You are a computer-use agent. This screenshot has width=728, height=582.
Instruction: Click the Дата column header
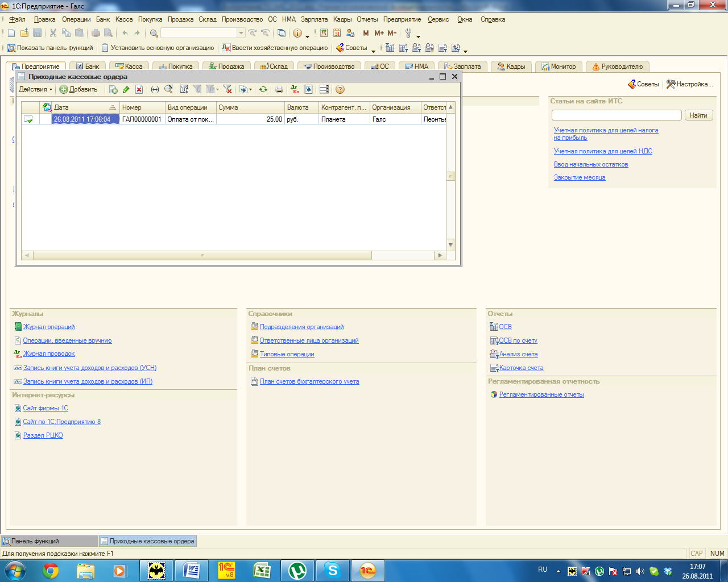85,107
